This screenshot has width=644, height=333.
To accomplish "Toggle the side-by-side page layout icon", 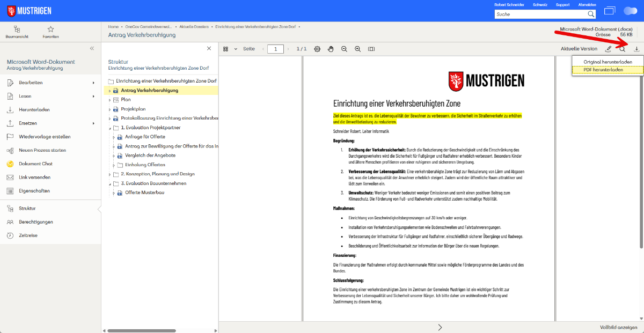I will click(x=371, y=49).
